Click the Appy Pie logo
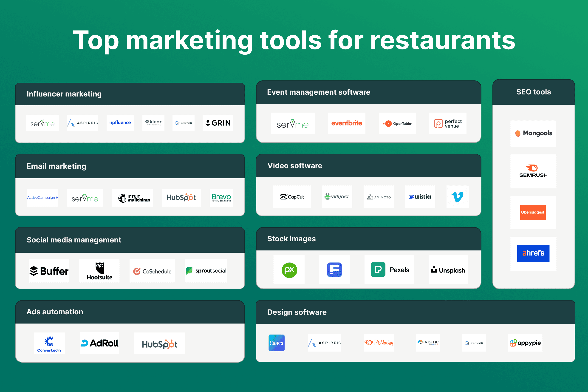Viewport: 588px width, 392px height. (x=525, y=343)
